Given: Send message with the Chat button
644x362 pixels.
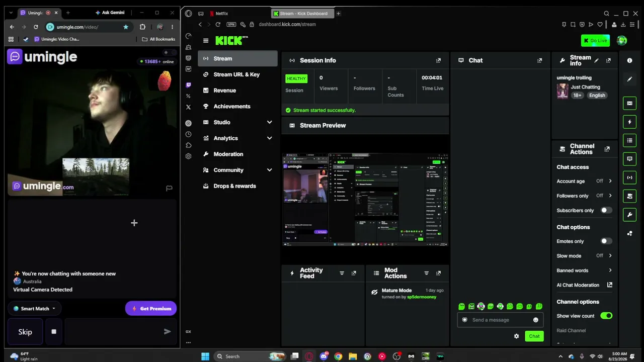Looking at the screenshot, I should [x=534, y=336].
